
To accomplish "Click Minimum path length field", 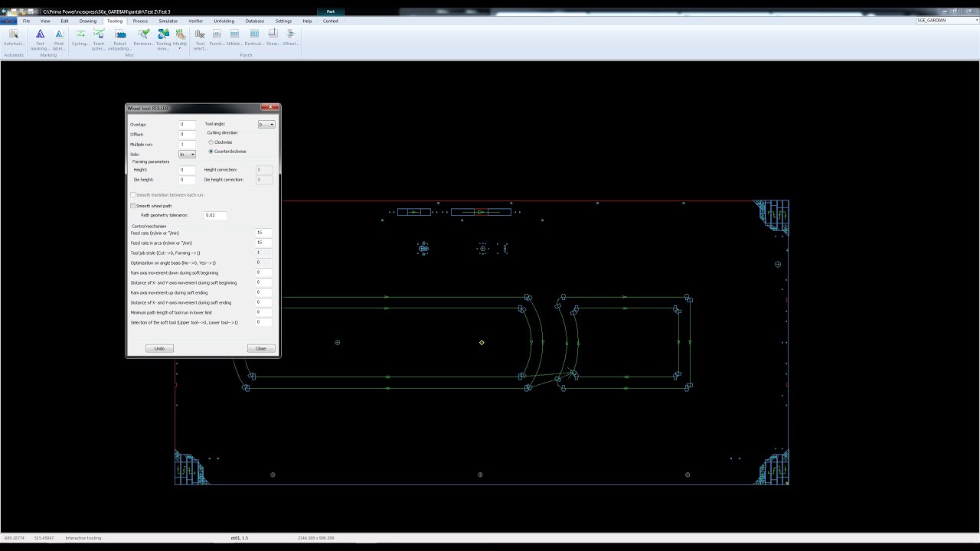I will [263, 312].
